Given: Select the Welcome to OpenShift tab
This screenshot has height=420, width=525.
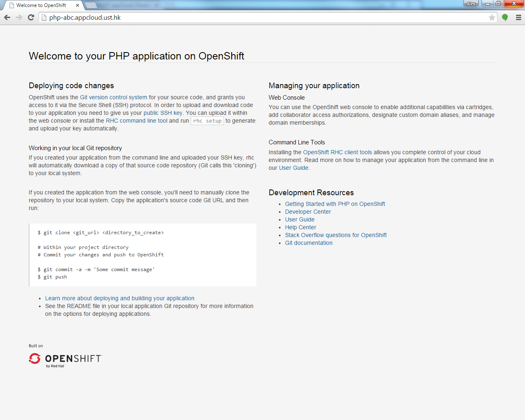Looking at the screenshot, I should point(41,5).
